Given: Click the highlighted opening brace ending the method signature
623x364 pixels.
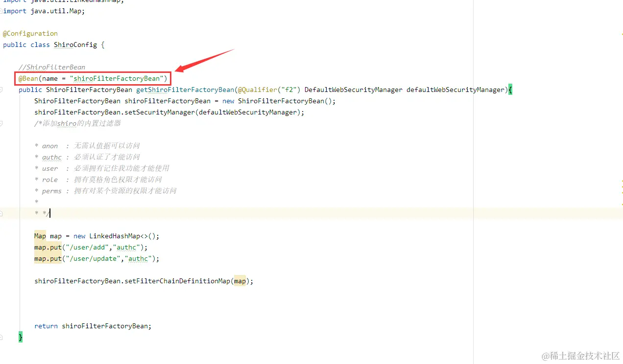Looking at the screenshot, I should pyautogui.click(x=510, y=90).
